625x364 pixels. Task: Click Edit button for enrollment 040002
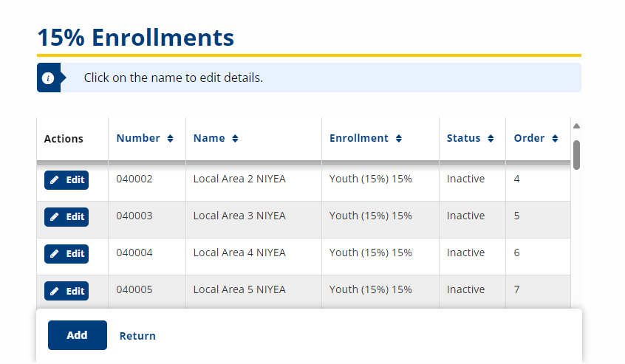point(66,180)
